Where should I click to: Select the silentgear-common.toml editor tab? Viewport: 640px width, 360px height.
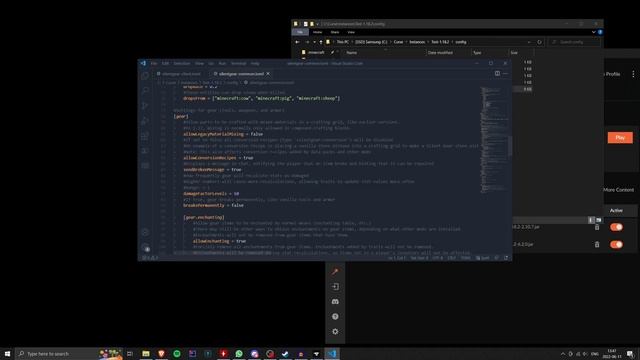click(x=241, y=74)
